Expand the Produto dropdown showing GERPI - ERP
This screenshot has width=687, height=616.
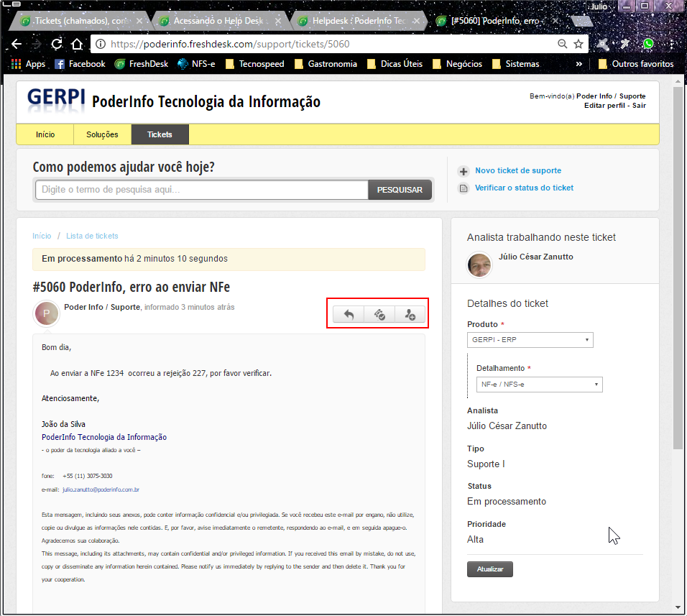pyautogui.click(x=530, y=340)
